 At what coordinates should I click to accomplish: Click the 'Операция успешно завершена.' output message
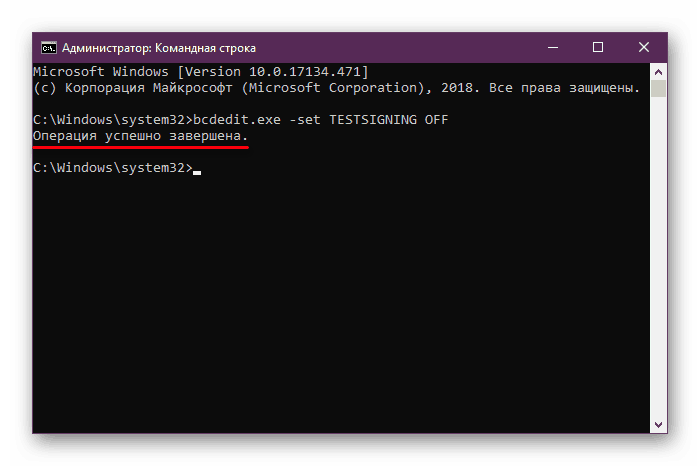click(x=140, y=135)
